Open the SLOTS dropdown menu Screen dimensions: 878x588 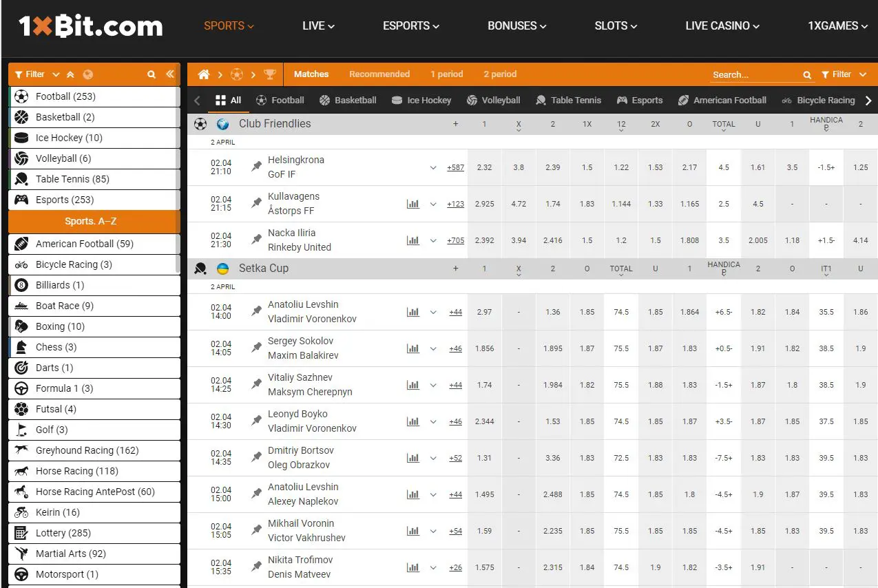[x=616, y=25]
